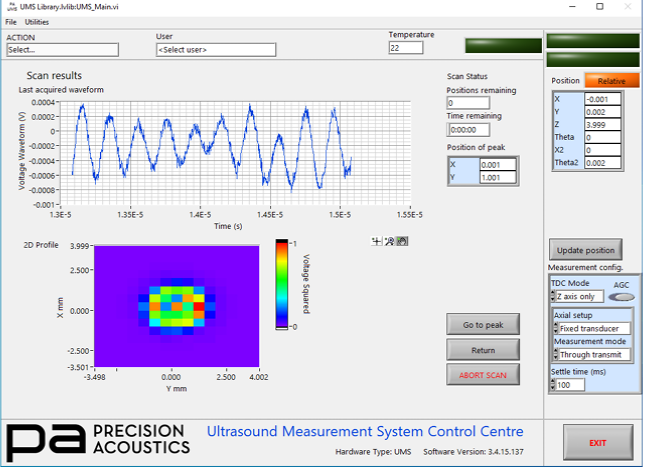Screen dimensions: 646x469
Task: Select the zoom tool in graph palette
Action: [388, 241]
